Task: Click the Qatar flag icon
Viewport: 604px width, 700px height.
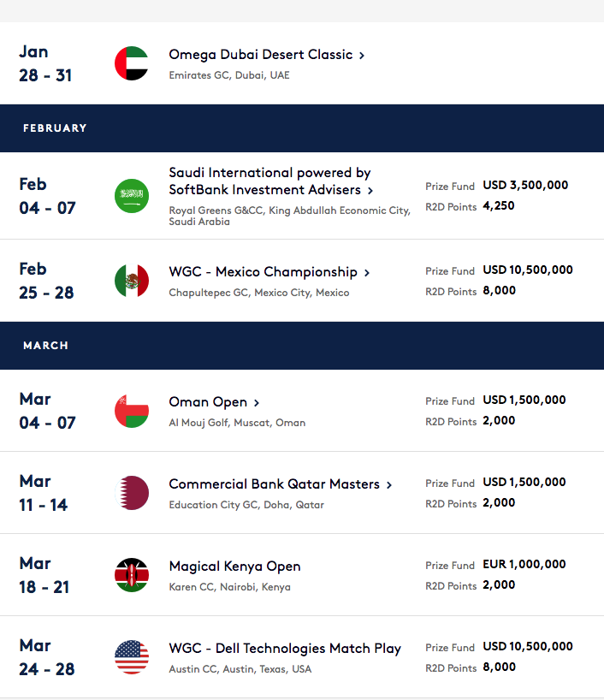Action: tap(132, 493)
